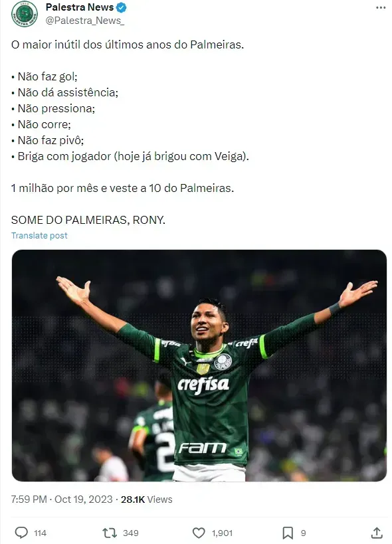Click the Translate post link
The image size is (392, 544).
[x=39, y=236]
